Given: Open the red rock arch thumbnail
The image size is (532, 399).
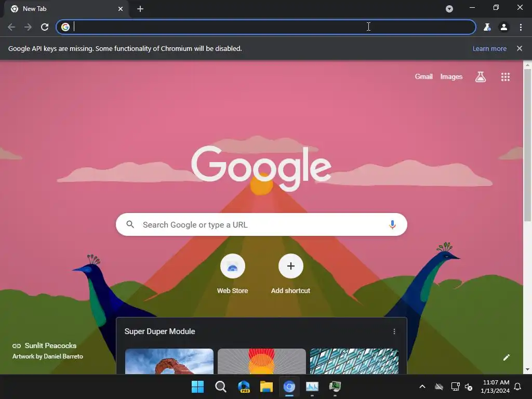Looking at the screenshot, I should [169, 361].
